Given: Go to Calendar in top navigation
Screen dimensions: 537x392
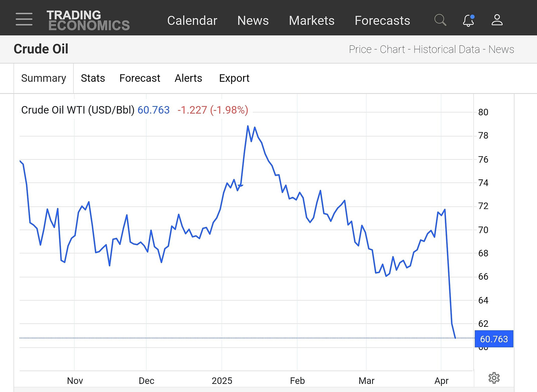Looking at the screenshot, I should click(192, 21).
